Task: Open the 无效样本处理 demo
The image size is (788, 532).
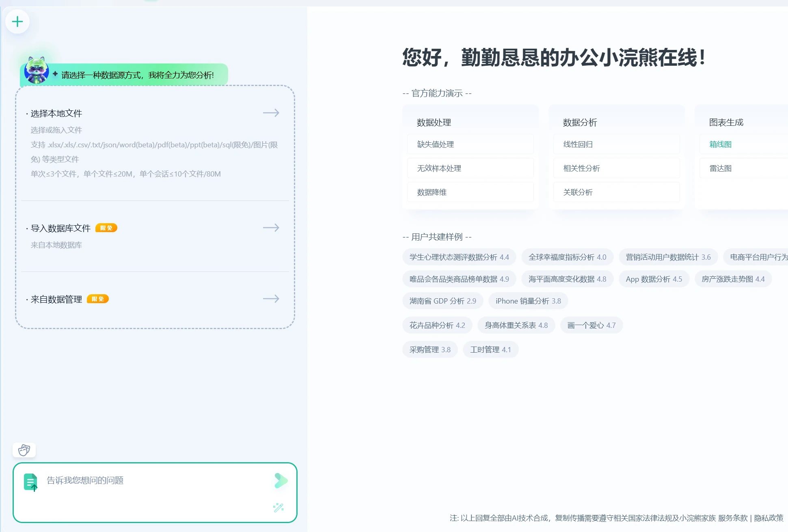Action: pyautogui.click(x=470, y=168)
